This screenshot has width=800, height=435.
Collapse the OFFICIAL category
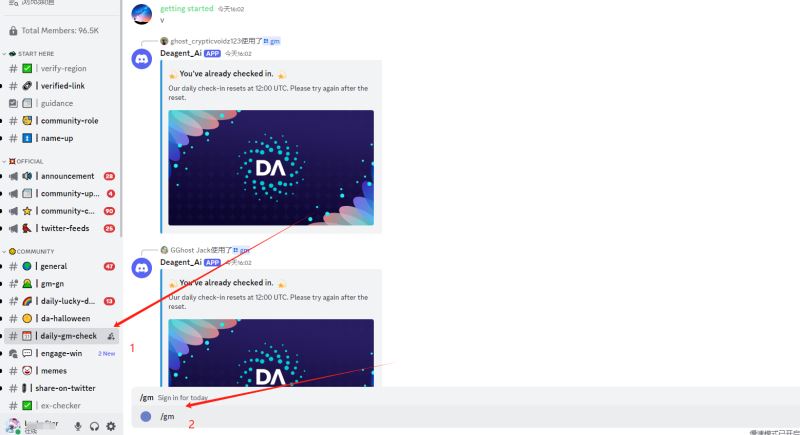(26, 161)
